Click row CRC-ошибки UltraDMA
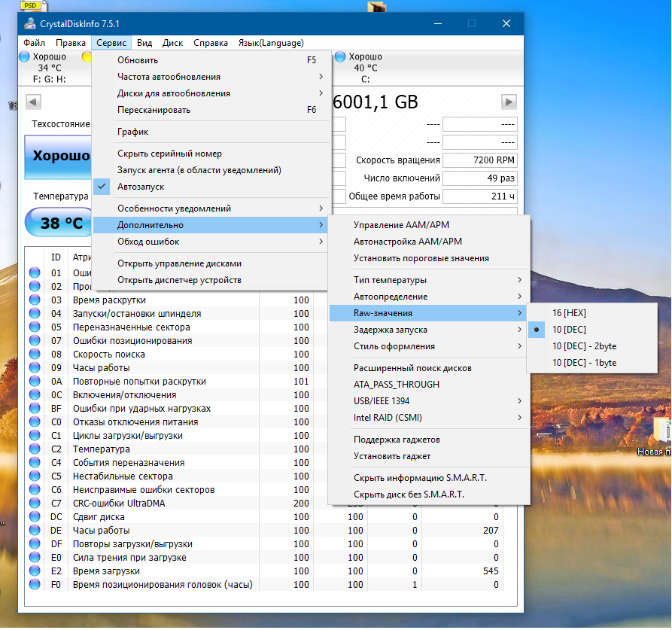The width and height of the screenshot is (672, 630). point(176,503)
